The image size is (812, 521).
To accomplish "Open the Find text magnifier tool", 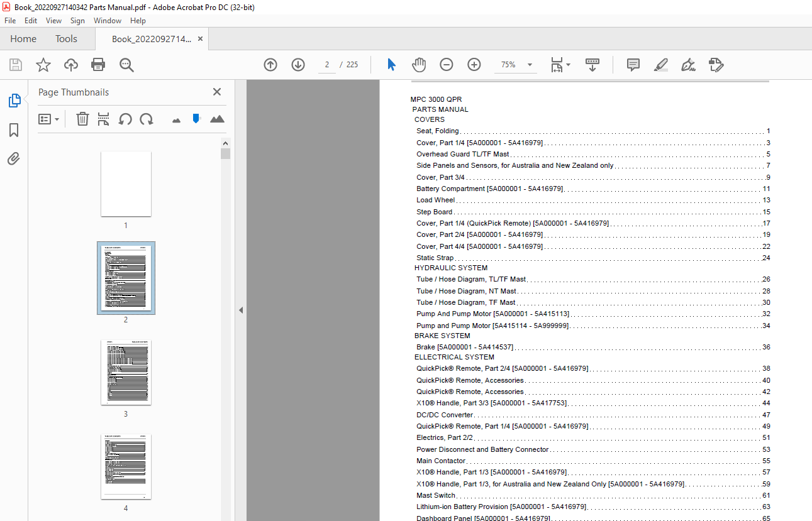I will pos(126,65).
